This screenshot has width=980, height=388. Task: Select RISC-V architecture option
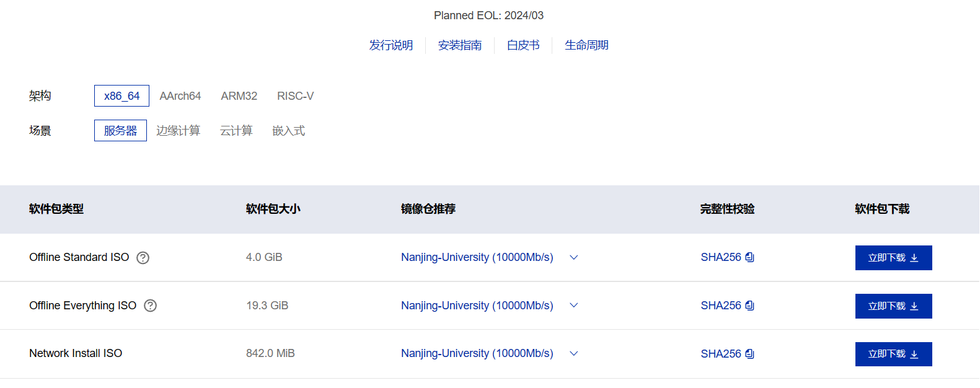coord(296,96)
